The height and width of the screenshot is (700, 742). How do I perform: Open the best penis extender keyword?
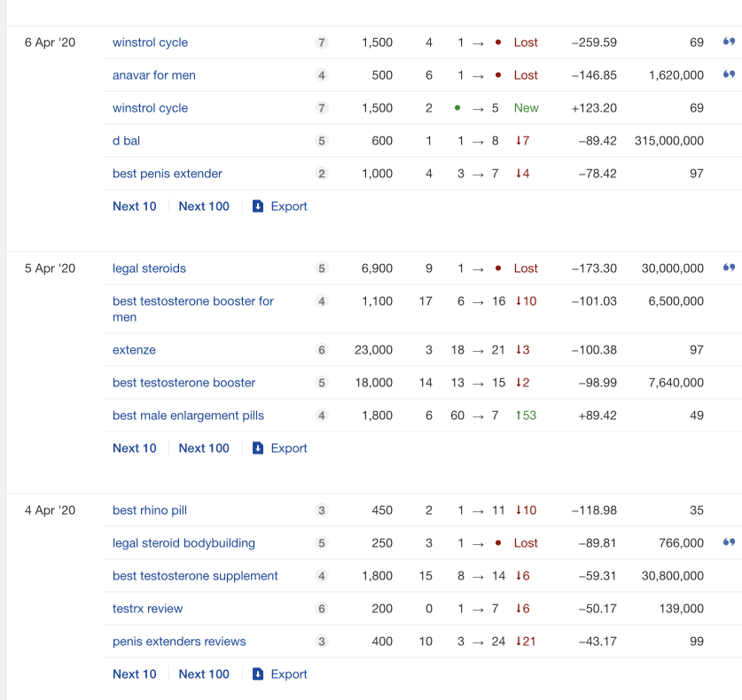coord(167,174)
